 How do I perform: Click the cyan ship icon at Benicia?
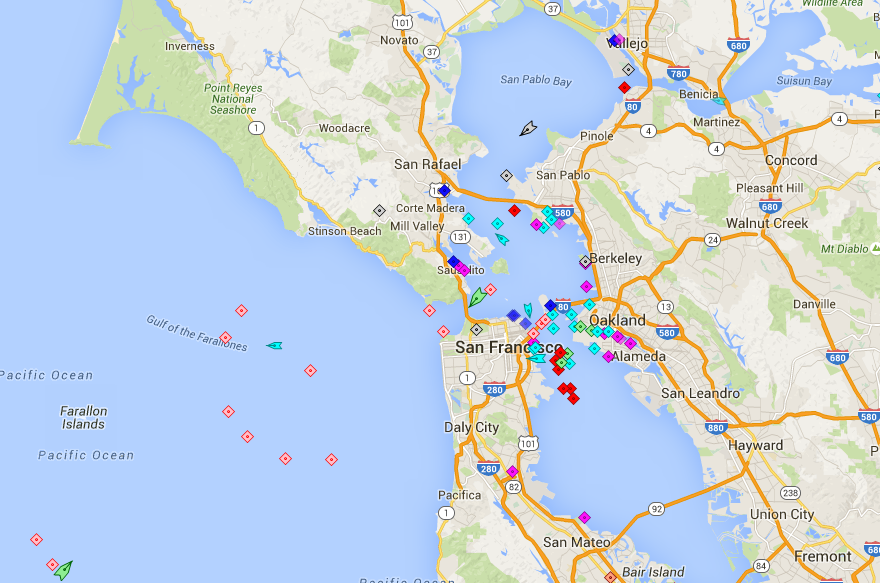click(718, 101)
